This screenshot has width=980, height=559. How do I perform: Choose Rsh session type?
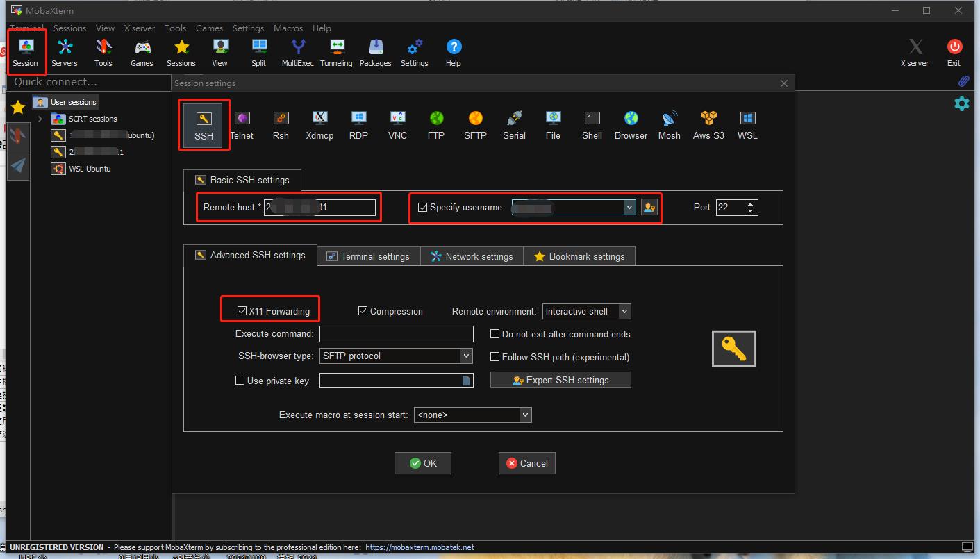281,126
